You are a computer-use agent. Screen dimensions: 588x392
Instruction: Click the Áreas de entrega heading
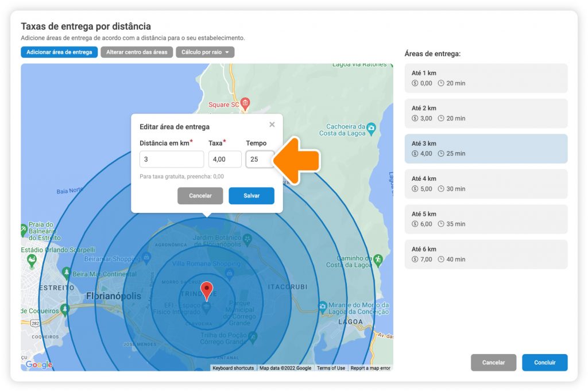click(x=432, y=53)
